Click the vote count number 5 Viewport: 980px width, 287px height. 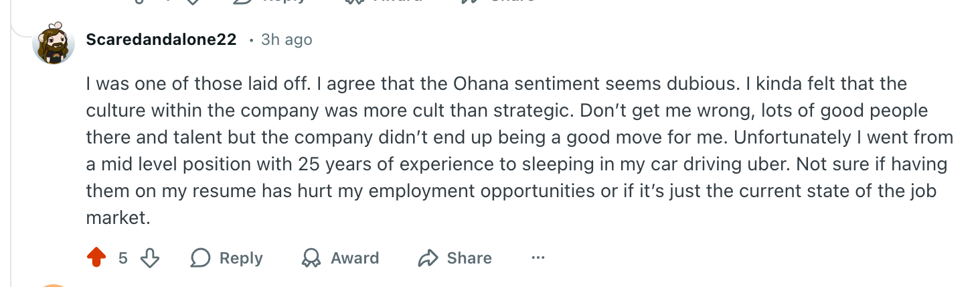[x=123, y=258]
